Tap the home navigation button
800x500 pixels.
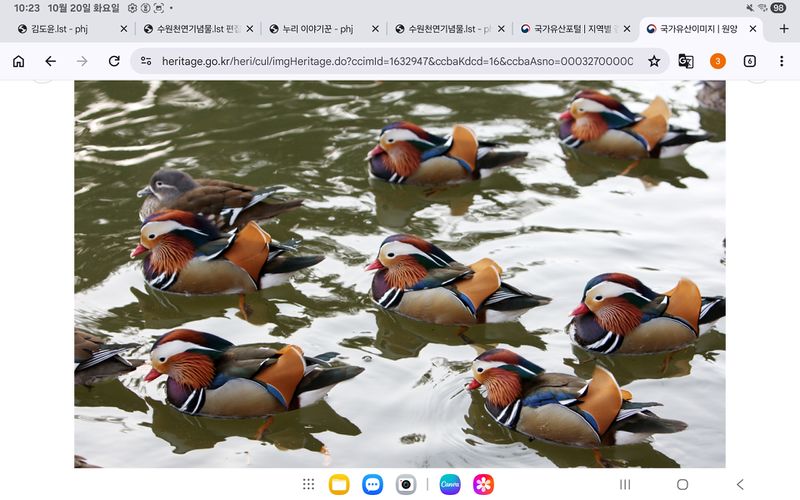[682, 484]
